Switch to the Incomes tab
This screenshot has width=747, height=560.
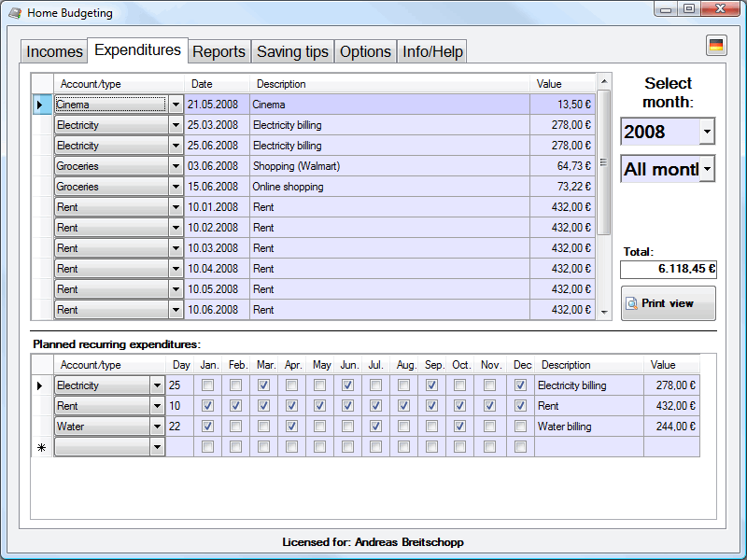(53, 51)
